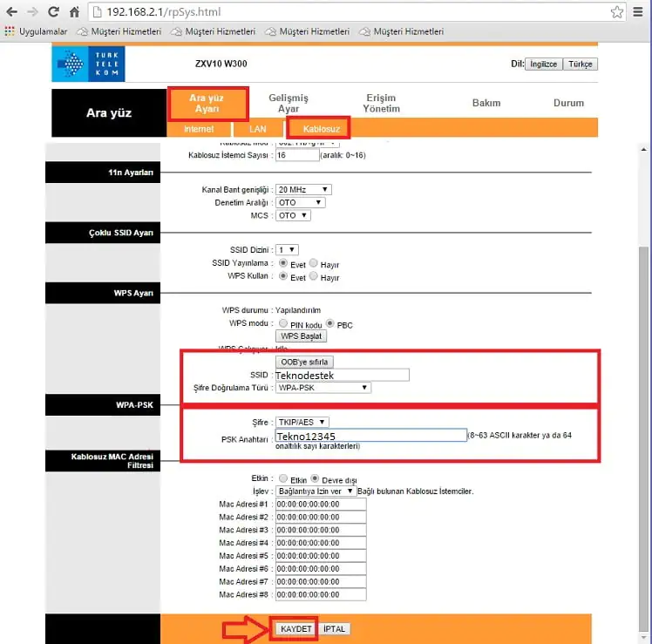Click the Mac Adresi #5 field

click(x=321, y=556)
